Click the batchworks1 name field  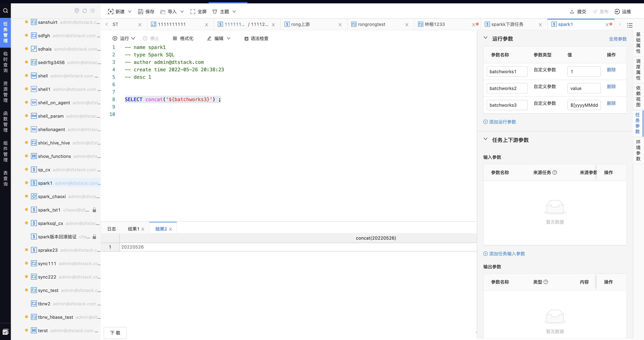(507, 71)
